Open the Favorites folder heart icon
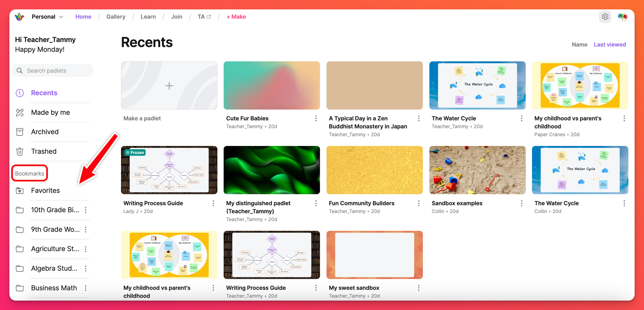This screenshot has width=644, height=310. pyautogui.click(x=20, y=191)
